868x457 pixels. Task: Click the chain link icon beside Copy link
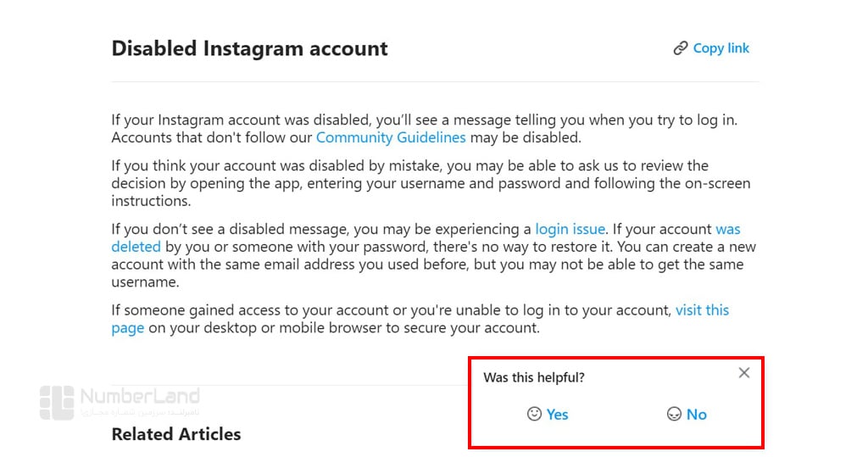coord(681,48)
